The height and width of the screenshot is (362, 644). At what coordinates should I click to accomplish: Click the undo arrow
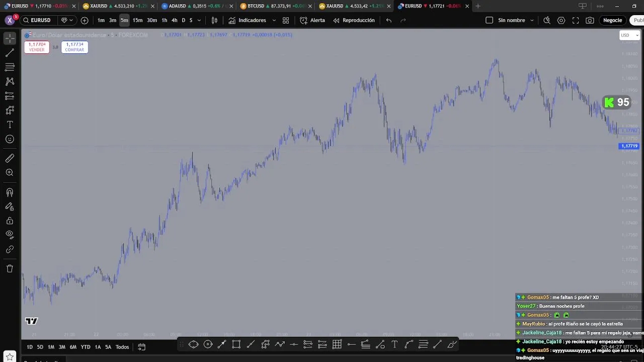click(x=389, y=20)
